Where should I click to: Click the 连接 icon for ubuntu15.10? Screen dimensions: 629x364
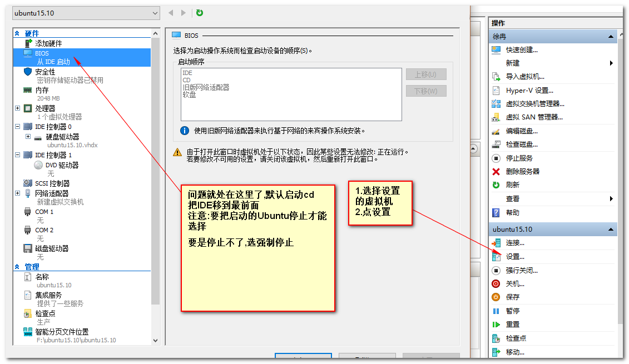pos(496,243)
